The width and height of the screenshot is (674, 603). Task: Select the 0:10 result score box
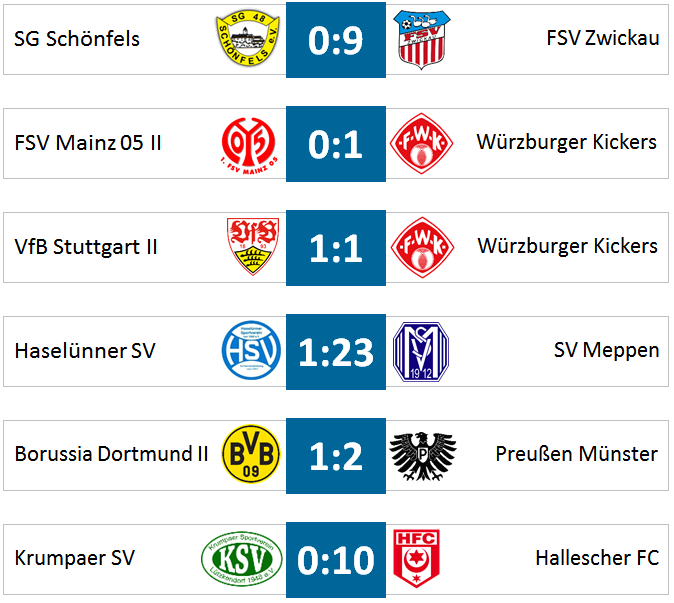336,560
